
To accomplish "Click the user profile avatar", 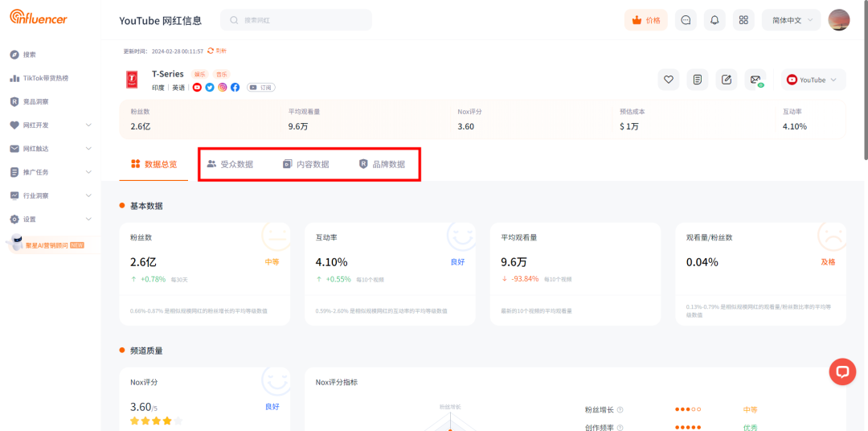I will pos(838,20).
